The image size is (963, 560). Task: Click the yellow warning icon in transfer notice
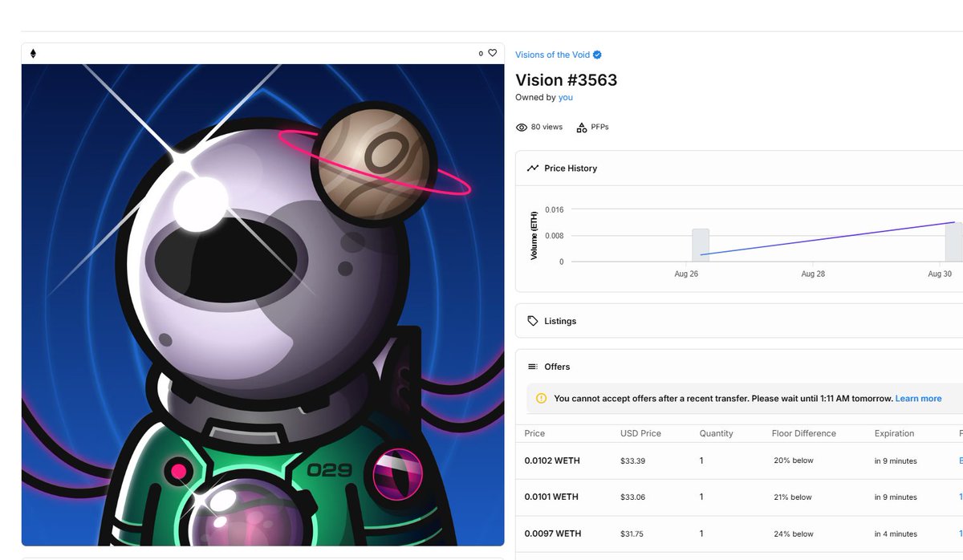541,399
